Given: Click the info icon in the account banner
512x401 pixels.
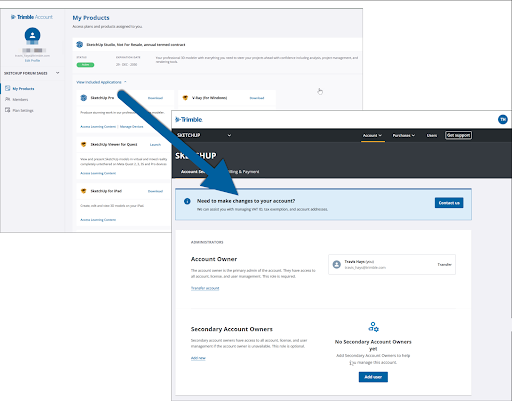Looking at the screenshot, I should [x=187, y=201].
